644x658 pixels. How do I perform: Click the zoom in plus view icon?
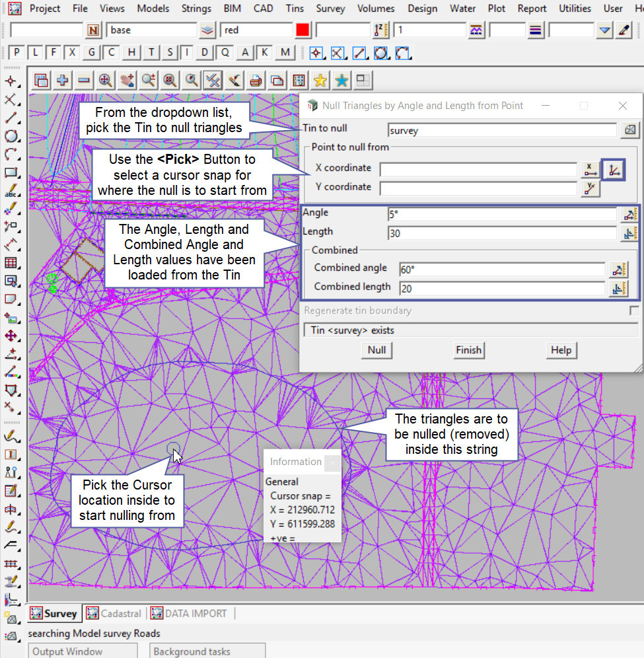(x=63, y=80)
